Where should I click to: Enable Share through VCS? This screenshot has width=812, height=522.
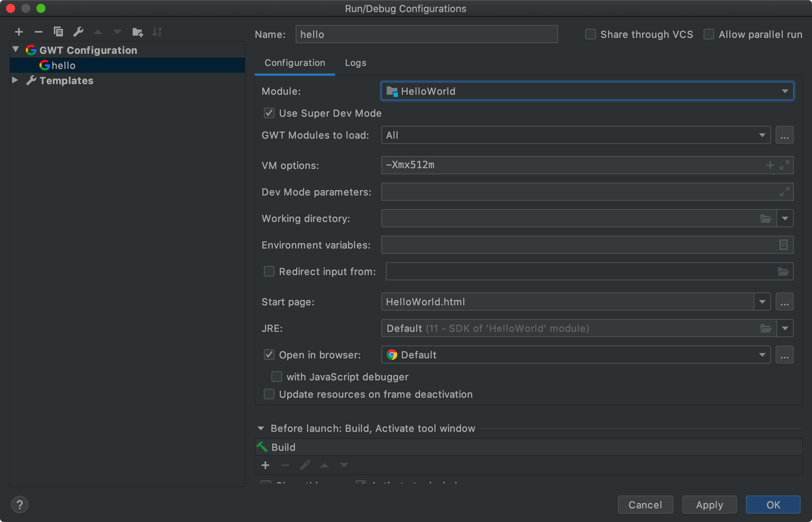coord(591,34)
